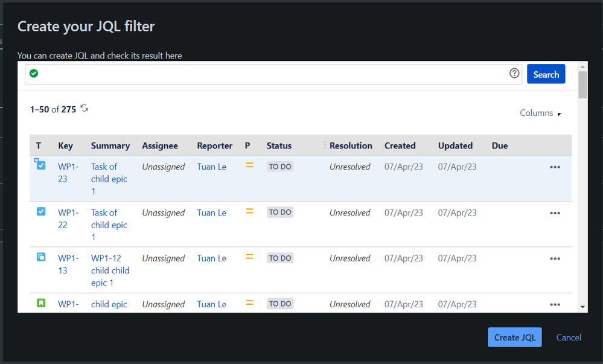Click reporter Tuan Le on WP1-22 row

(211, 212)
